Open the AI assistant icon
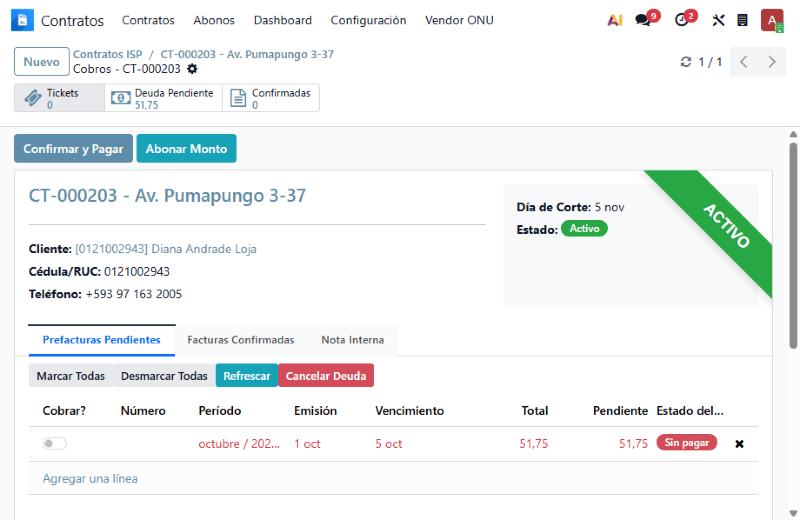Viewport: 800px width, 520px height. [615, 20]
